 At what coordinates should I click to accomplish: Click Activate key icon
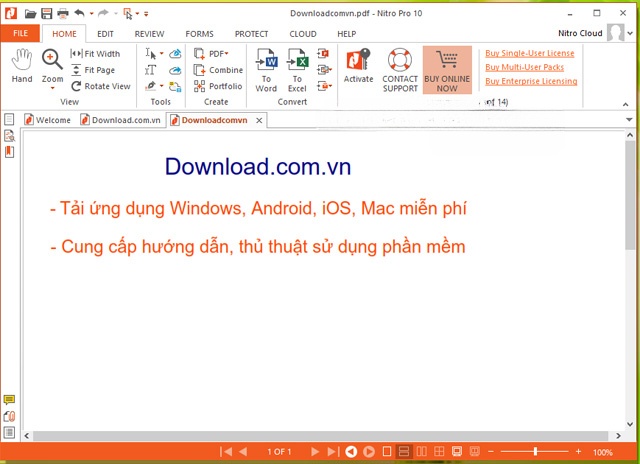click(358, 66)
